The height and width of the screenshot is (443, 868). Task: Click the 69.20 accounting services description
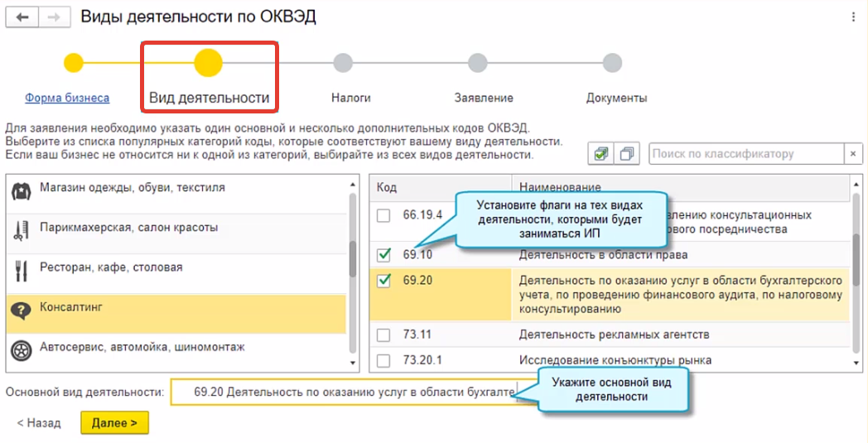(x=680, y=295)
